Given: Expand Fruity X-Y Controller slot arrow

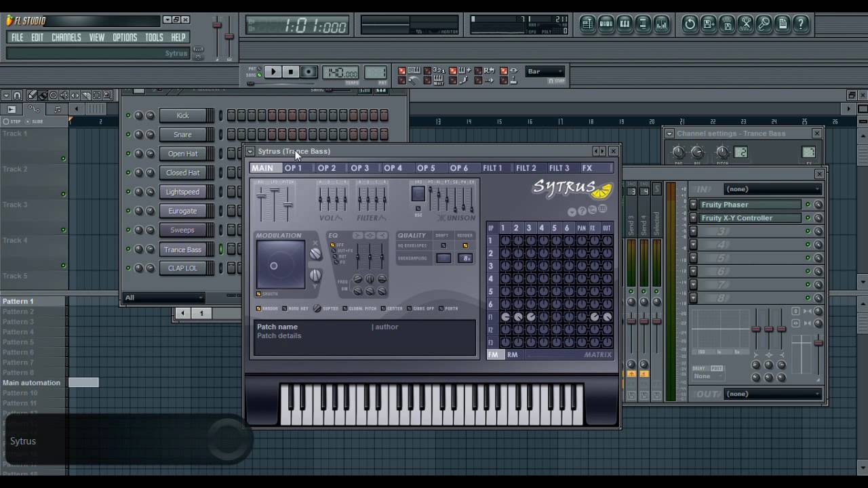Looking at the screenshot, I should pyautogui.click(x=694, y=218).
